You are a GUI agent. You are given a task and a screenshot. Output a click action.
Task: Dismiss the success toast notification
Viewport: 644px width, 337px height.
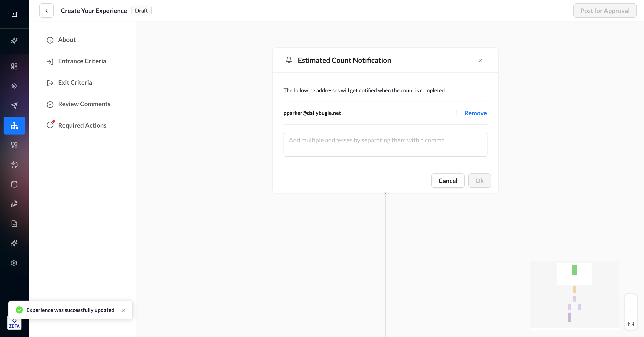[x=123, y=311]
